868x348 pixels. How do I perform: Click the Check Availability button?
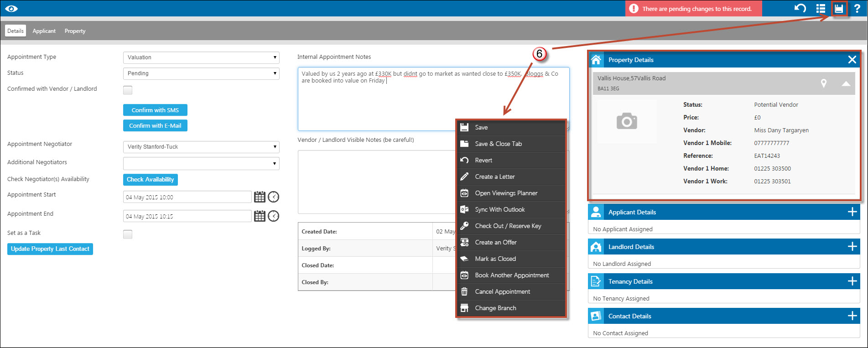tap(151, 180)
